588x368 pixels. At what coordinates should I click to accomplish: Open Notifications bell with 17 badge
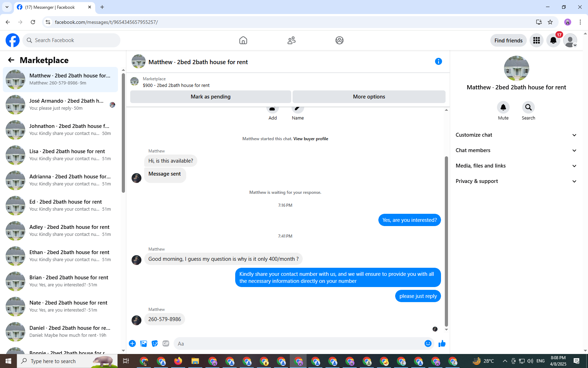pos(553,40)
